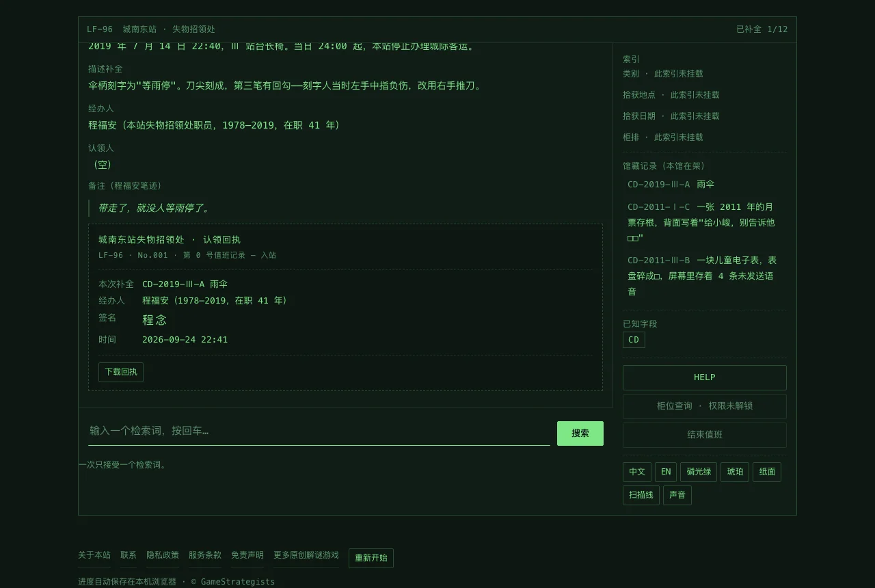Toggle the 扫描线 scanlines effect

pos(641,495)
